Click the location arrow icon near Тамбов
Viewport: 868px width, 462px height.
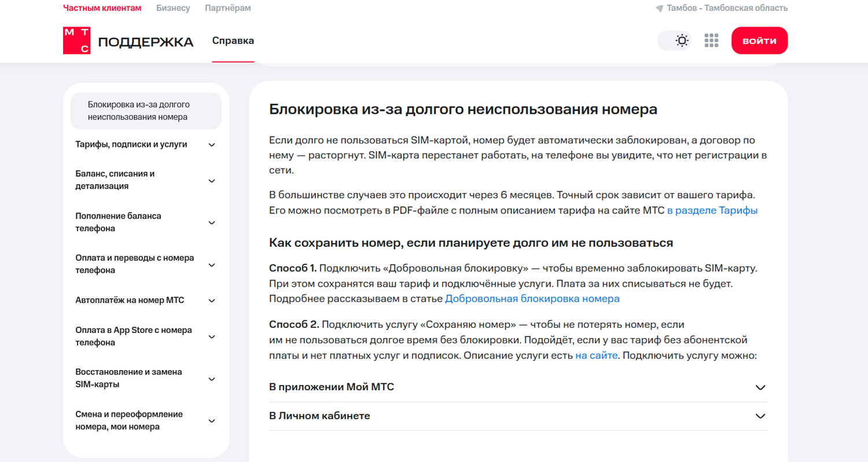click(659, 9)
